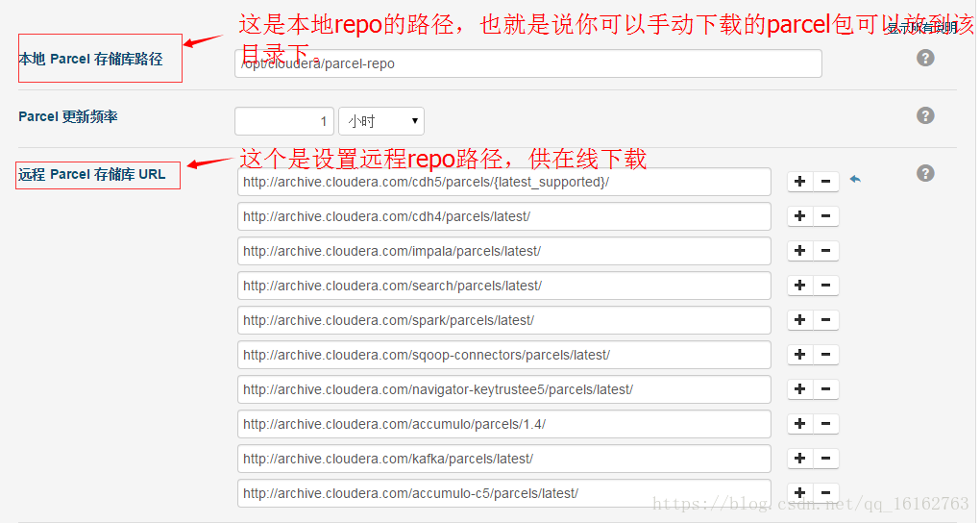The height and width of the screenshot is (523, 980).
Task: Open the 小时 time unit dropdown
Action: [x=381, y=121]
